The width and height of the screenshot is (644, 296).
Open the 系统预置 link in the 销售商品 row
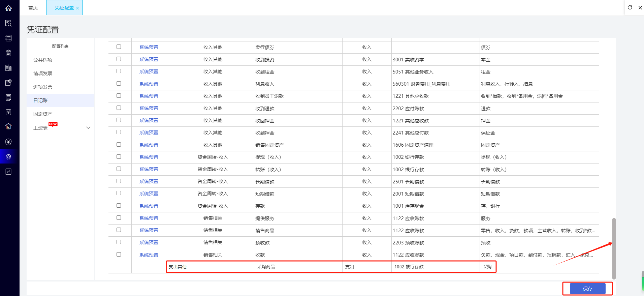149,230
